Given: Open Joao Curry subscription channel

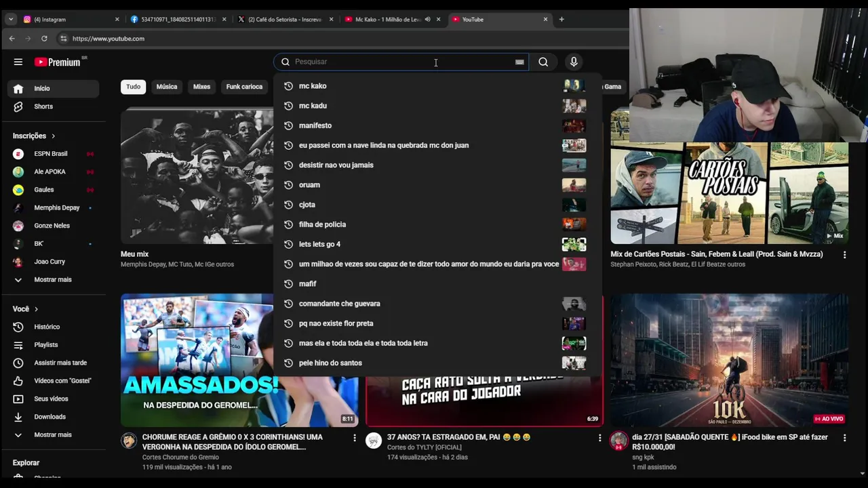Looking at the screenshot, I should click(53, 262).
